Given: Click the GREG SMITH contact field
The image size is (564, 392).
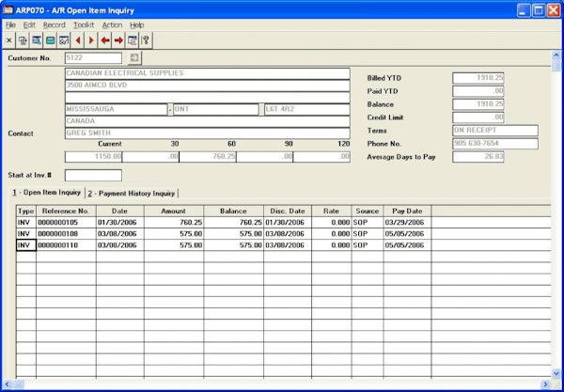Looking at the screenshot, I should click(207, 133).
